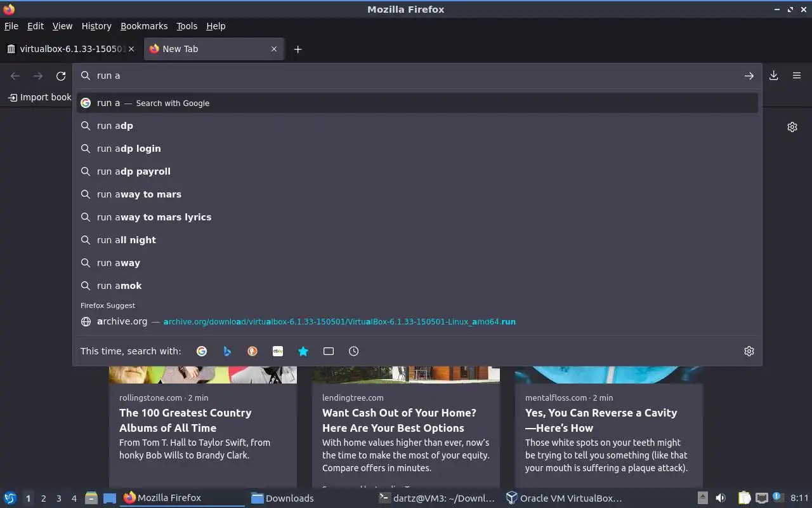
Task: Switch to the virtualbox-6.1.33 tab
Action: (70, 49)
